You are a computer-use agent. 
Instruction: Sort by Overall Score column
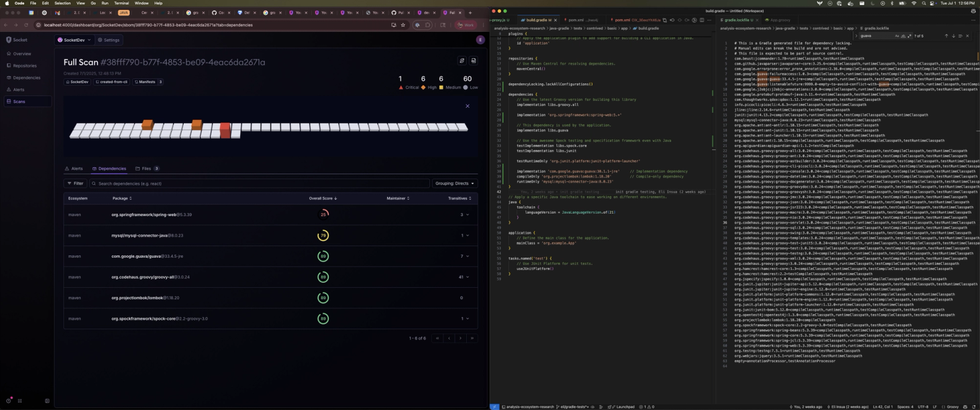point(323,198)
